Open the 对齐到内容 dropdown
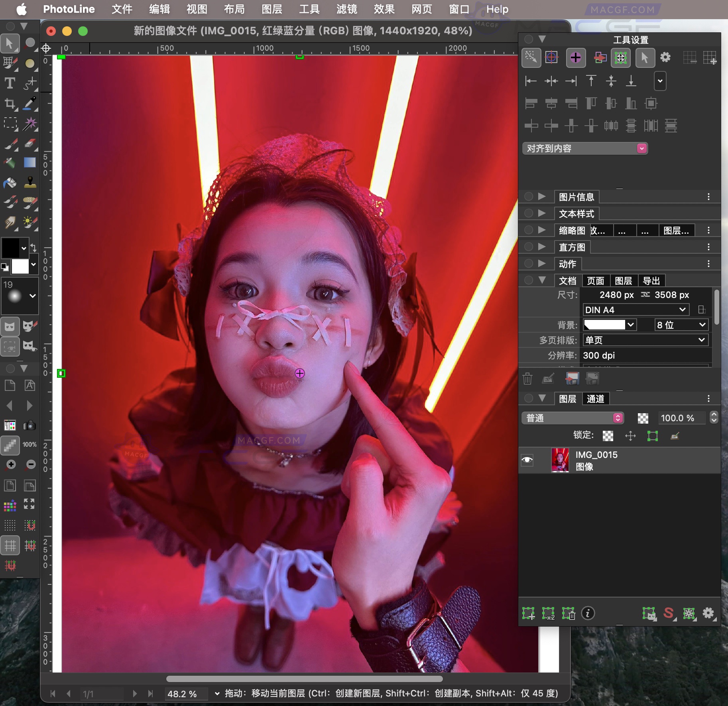Viewport: 728px width, 706px height. point(585,148)
